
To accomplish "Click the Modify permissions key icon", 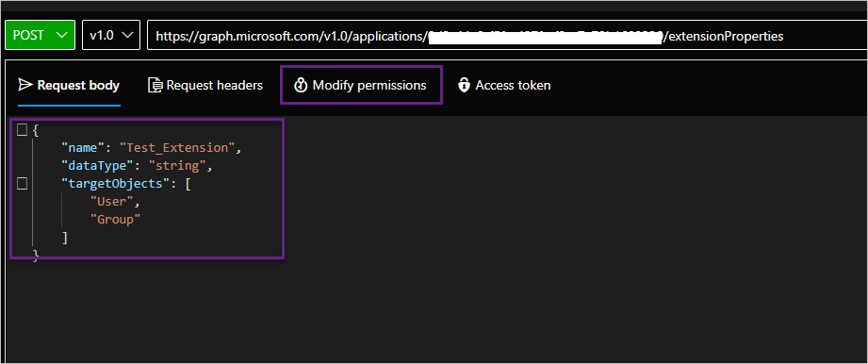I will (301, 85).
